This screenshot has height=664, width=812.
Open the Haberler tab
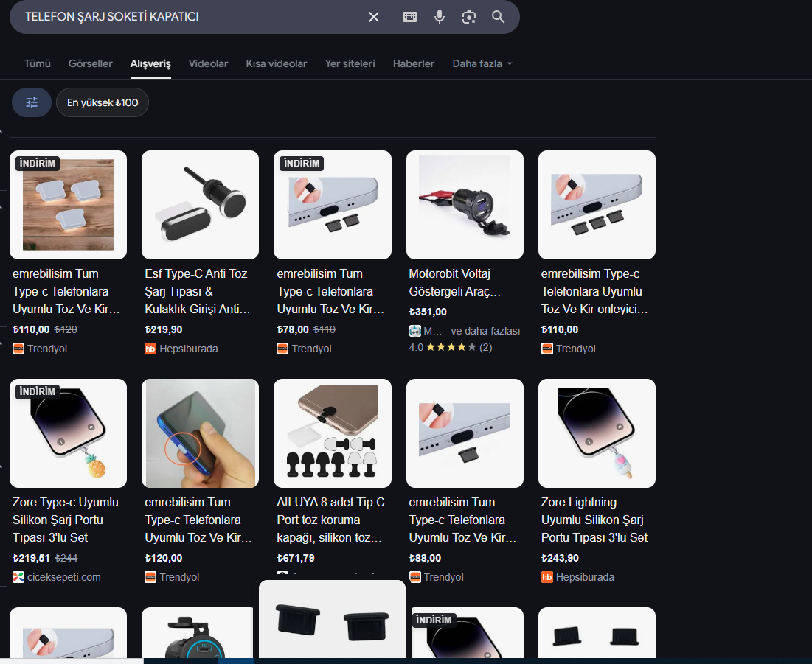[414, 63]
